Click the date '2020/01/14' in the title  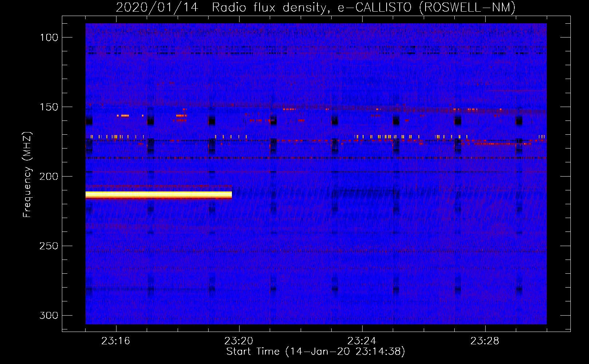(x=157, y=7)
